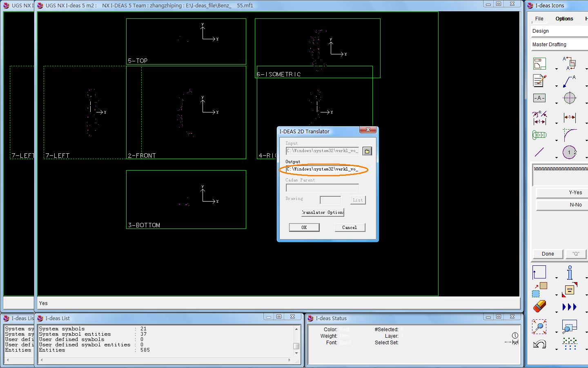Select the eraser delete tool
This screenshot has width=588, height=368.
(x=539, y=307)
